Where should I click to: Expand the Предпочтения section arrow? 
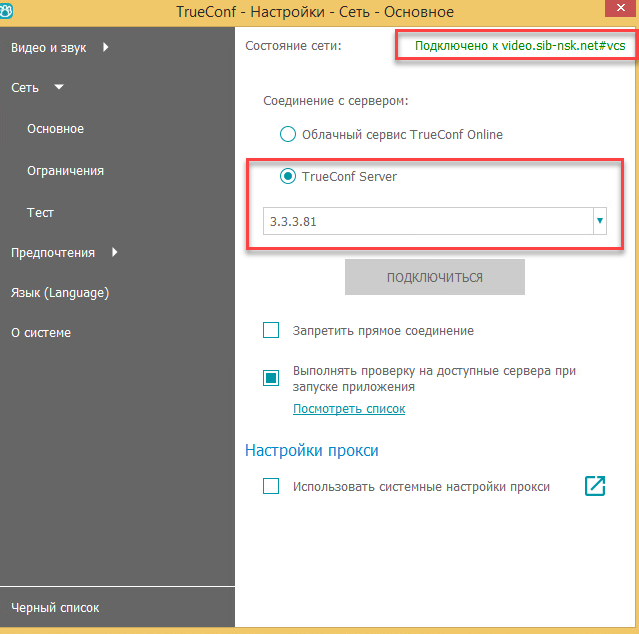115,252
